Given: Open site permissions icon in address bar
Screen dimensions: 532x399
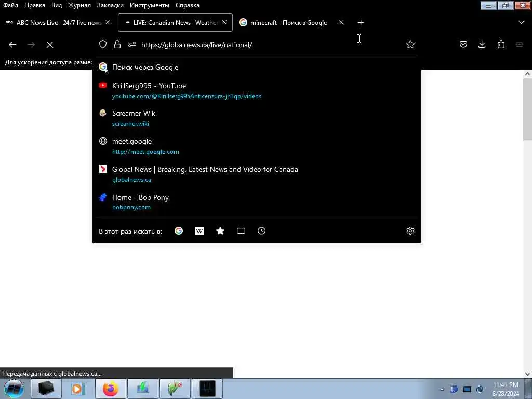Looking at the screenshot, I should (132, 44).
